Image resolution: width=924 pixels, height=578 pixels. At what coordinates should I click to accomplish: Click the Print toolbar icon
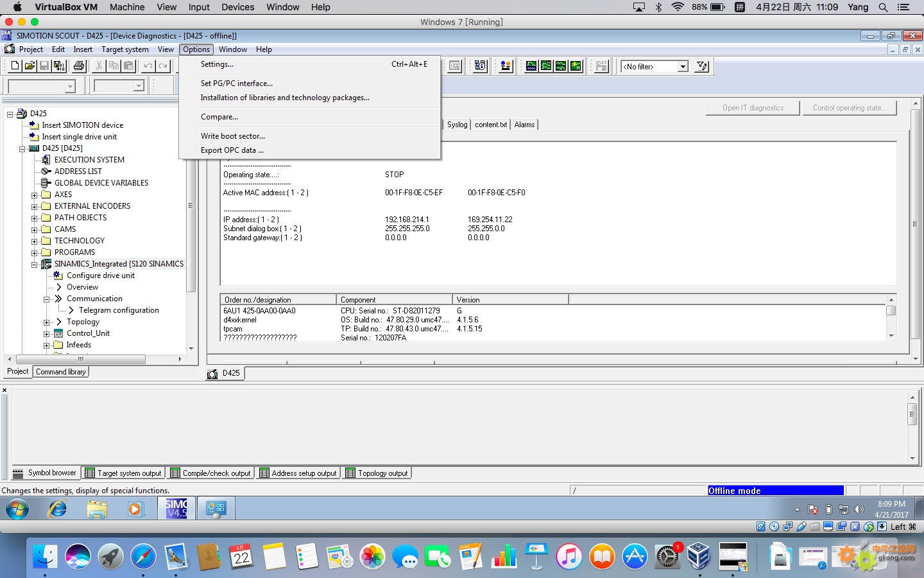pyautogui.click(x=79, y=66)
